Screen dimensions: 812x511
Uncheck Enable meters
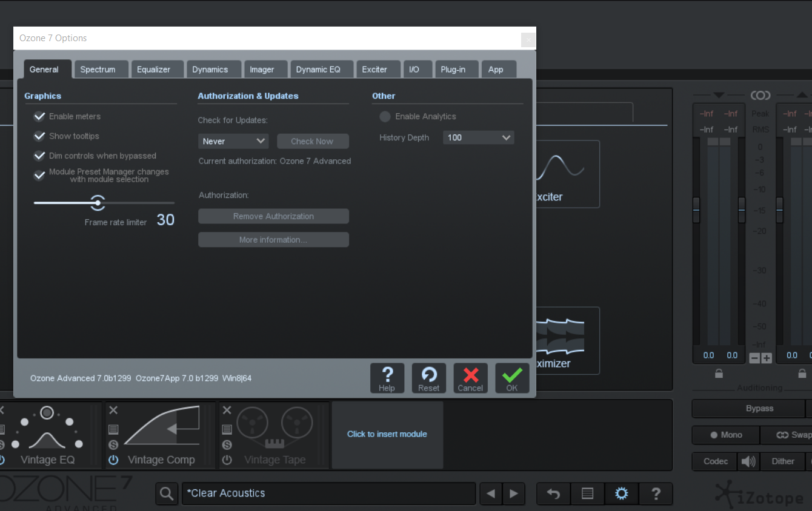39,116
